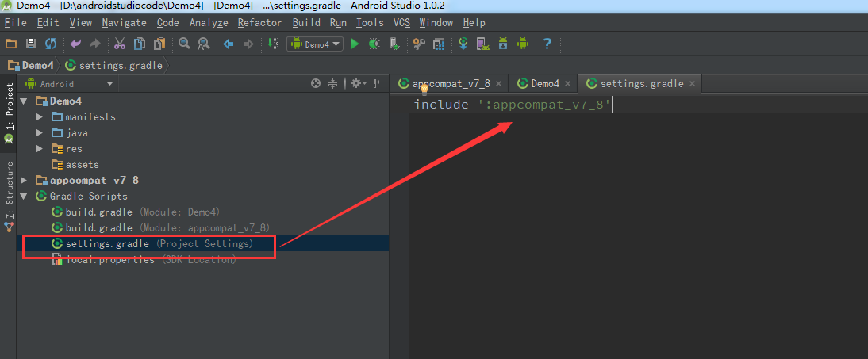Viewport: 868px width, 359px height.
Task: Navigate forward with gray right arrow
Action: (x=248, y=44)
